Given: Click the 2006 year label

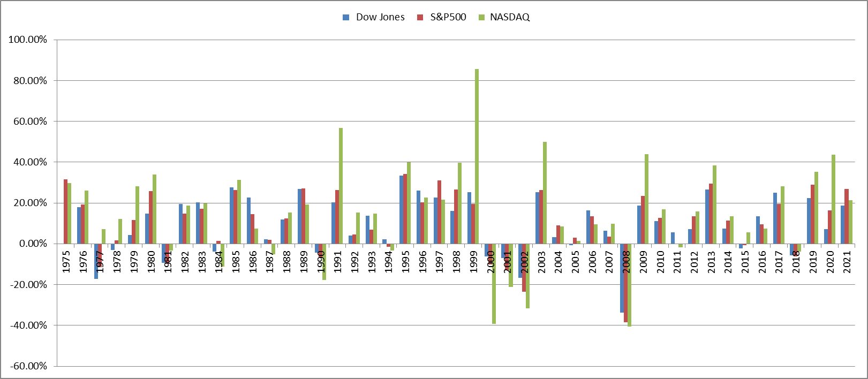Looking at the screenshot, I should pyautogui.click(x=592, y=261).
